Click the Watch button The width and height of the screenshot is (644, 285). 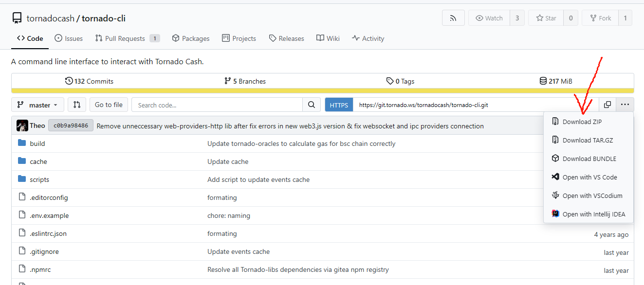[x=489, y=18]
